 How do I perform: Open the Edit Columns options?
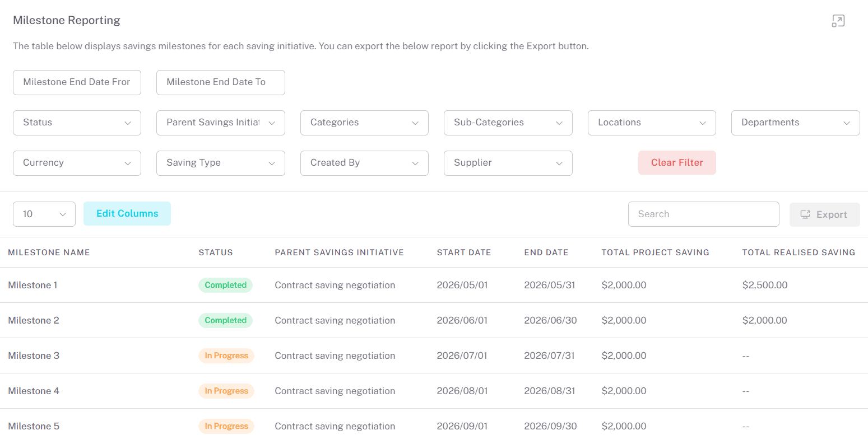pos(127,213)
